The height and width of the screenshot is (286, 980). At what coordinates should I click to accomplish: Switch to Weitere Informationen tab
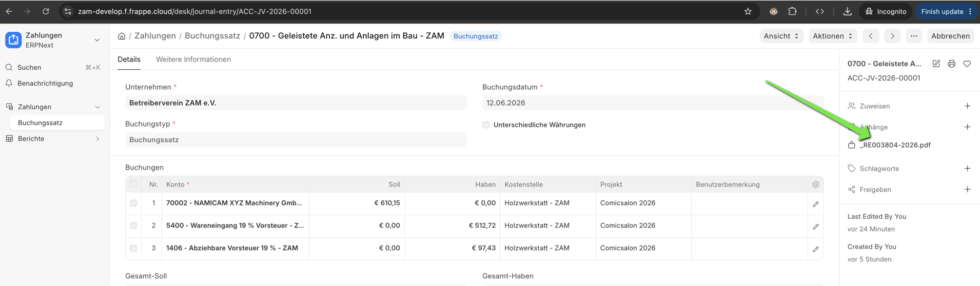(x=193, y=59)
